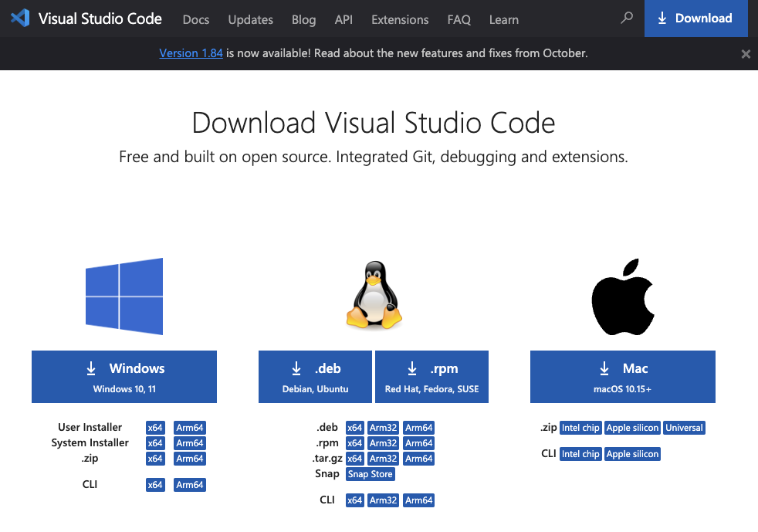Download the .deb Debian, Ubuntu package
758x532 pixels.
pyautogui.click(x=315, y=377)
